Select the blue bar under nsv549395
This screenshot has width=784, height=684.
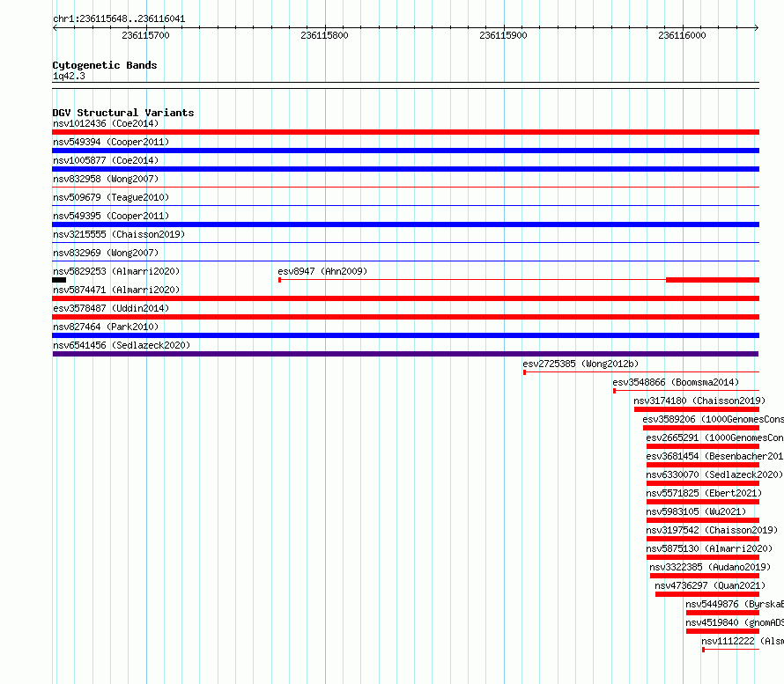tap(405, 224)
